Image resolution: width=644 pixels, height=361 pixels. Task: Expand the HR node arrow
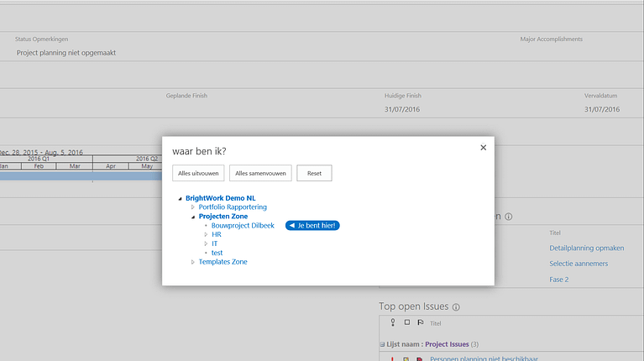click(x=206, y=234)
